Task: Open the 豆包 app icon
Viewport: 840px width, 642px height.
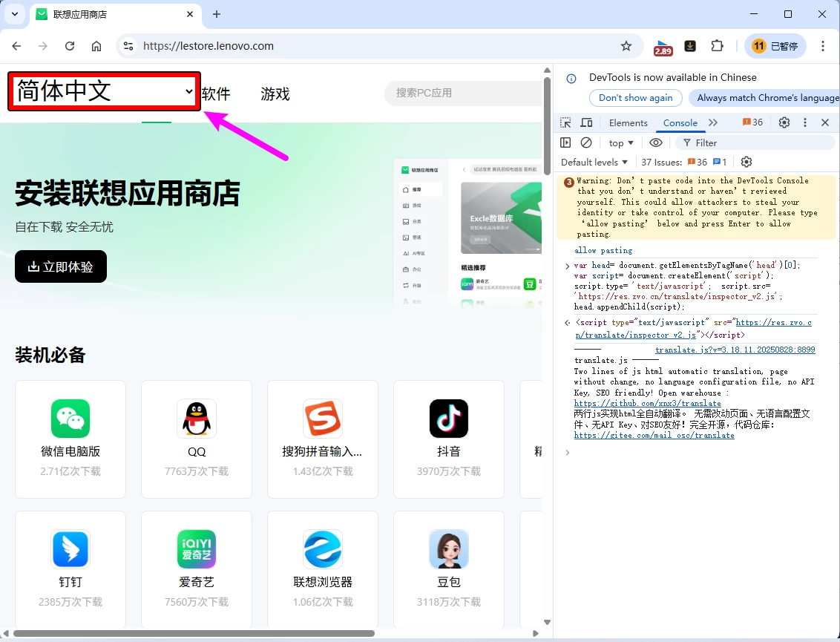Action: [x=449, y=548]
